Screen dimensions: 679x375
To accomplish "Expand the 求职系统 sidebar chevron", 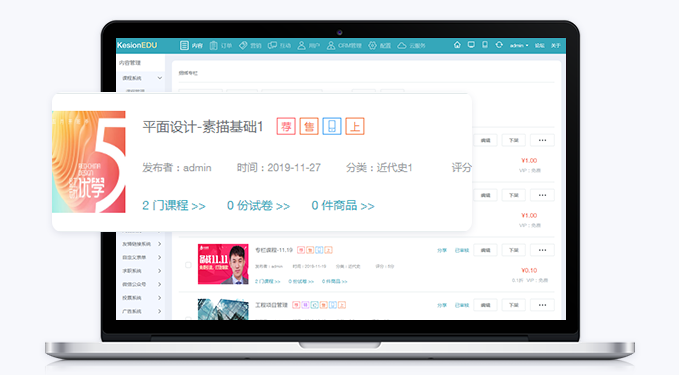I will tap(160, 271).
